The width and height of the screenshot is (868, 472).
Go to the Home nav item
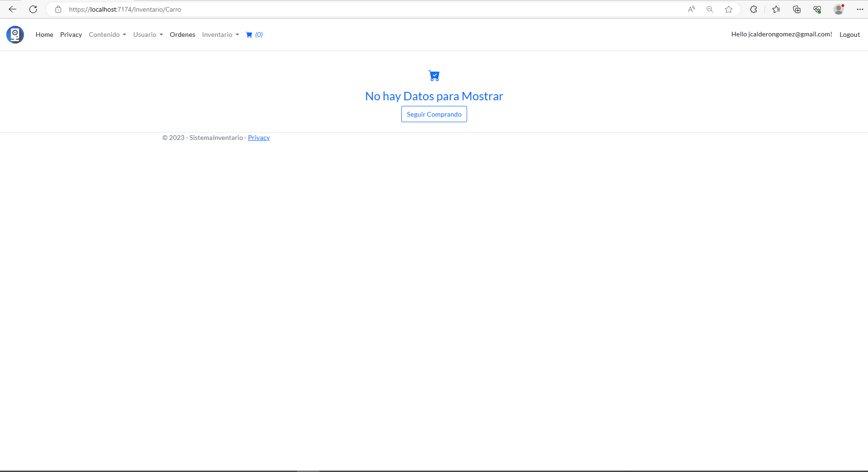click(x=44, y=35)
